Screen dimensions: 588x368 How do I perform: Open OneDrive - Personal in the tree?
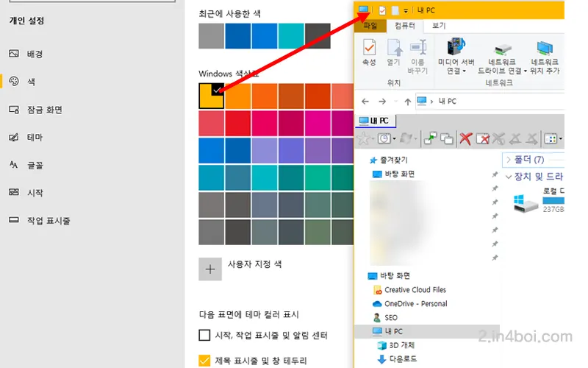(410, 304)
